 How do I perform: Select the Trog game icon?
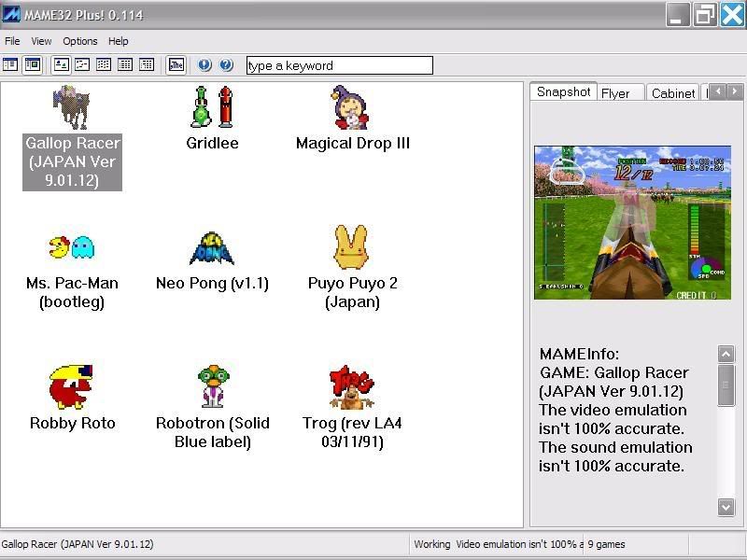click(352, 387)
